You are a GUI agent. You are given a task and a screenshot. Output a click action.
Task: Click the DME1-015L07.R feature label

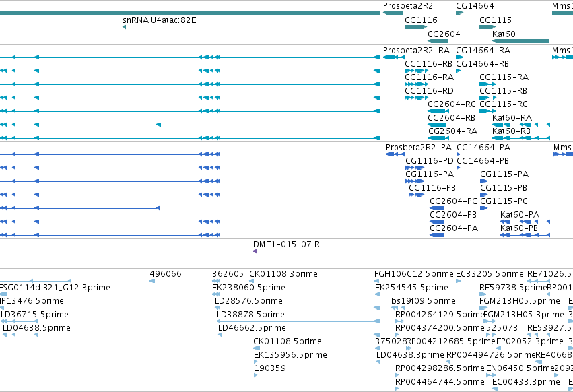(287, 244)
